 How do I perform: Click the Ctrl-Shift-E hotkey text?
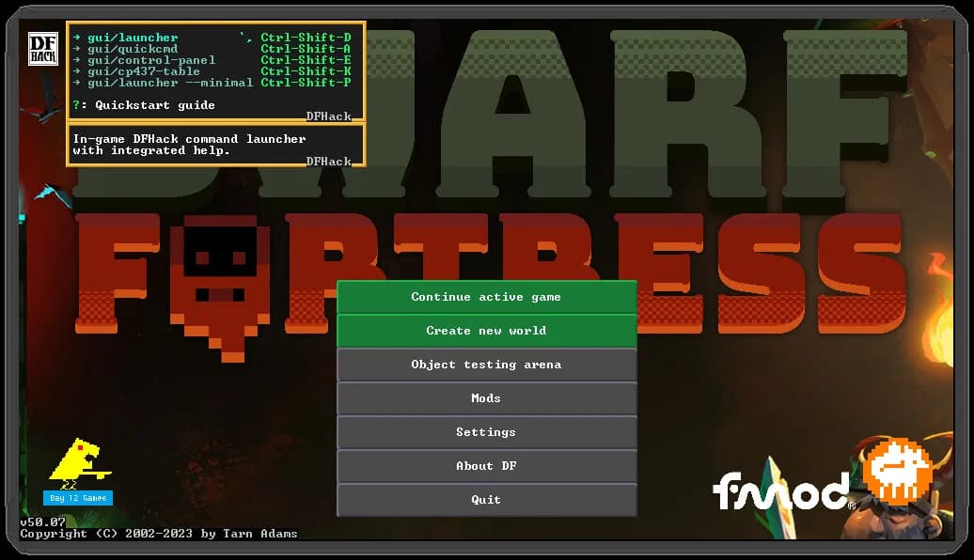point(306,60)
